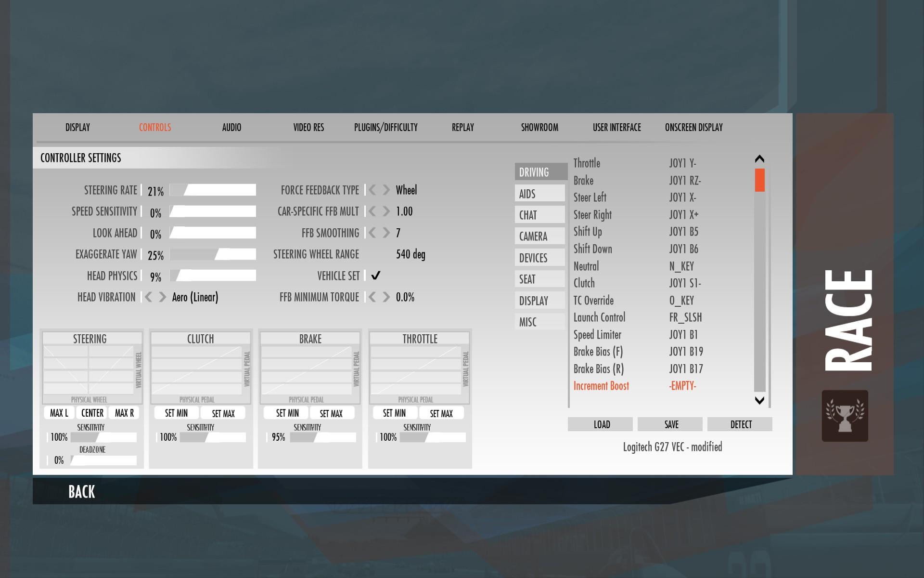Adjust the Steering sensitivity slider

[x=103, y=437]
